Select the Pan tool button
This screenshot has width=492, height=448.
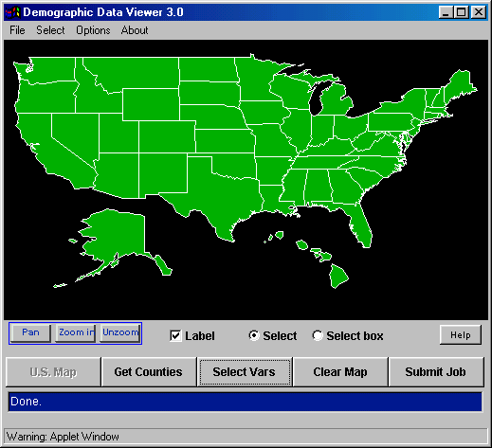pos(30,332)
